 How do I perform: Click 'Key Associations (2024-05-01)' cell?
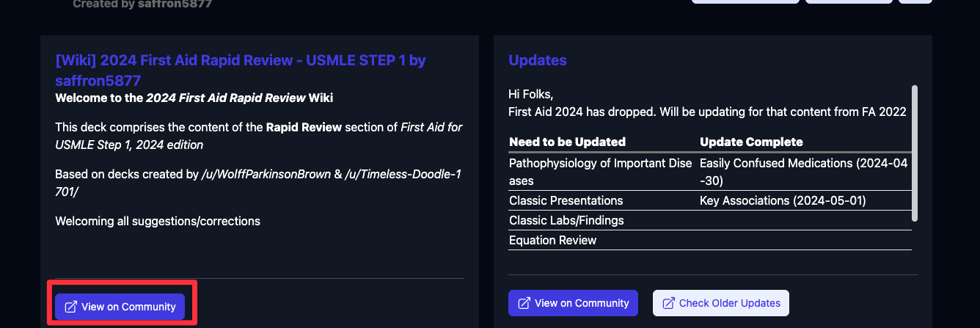[786, 200]
